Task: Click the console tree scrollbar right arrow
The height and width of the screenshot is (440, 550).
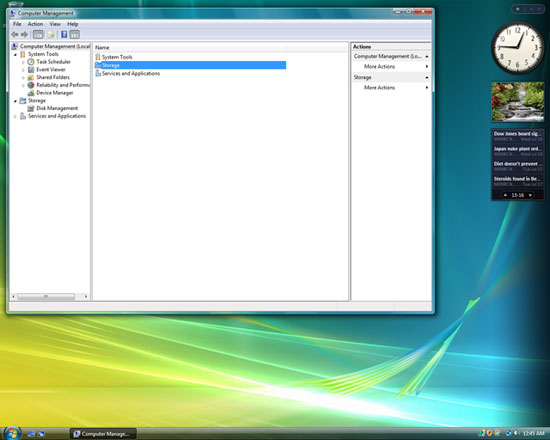Action: coord(86,296)
